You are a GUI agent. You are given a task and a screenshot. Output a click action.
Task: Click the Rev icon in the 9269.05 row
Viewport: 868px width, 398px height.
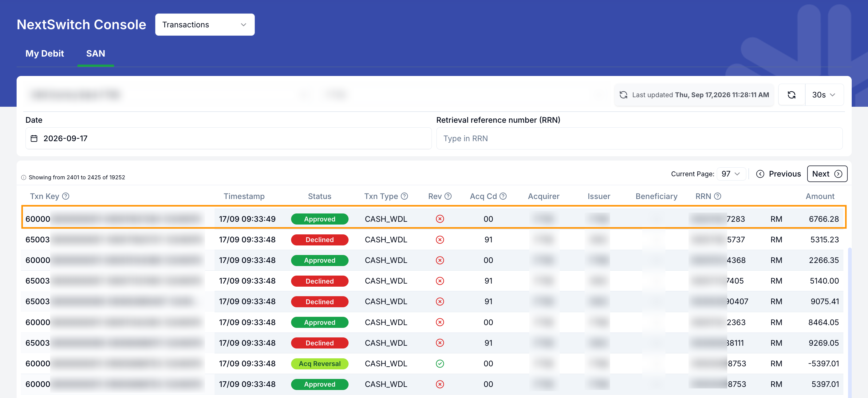(440, 343)
